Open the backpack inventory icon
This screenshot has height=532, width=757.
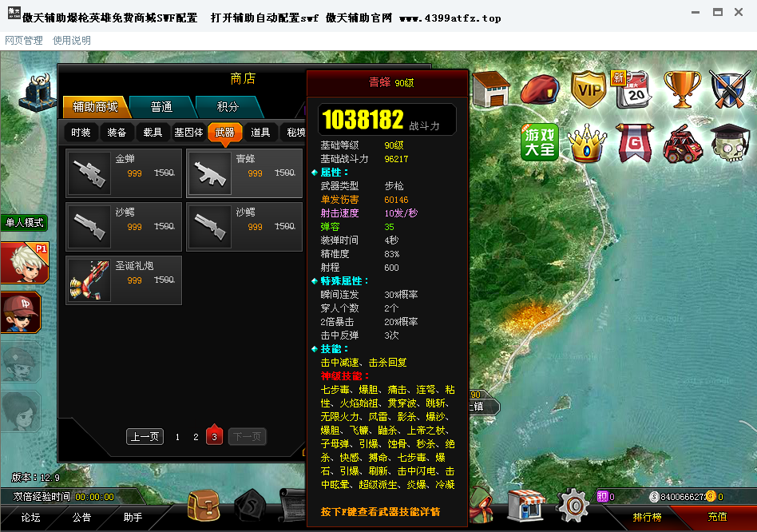click(x=204, y=506)
